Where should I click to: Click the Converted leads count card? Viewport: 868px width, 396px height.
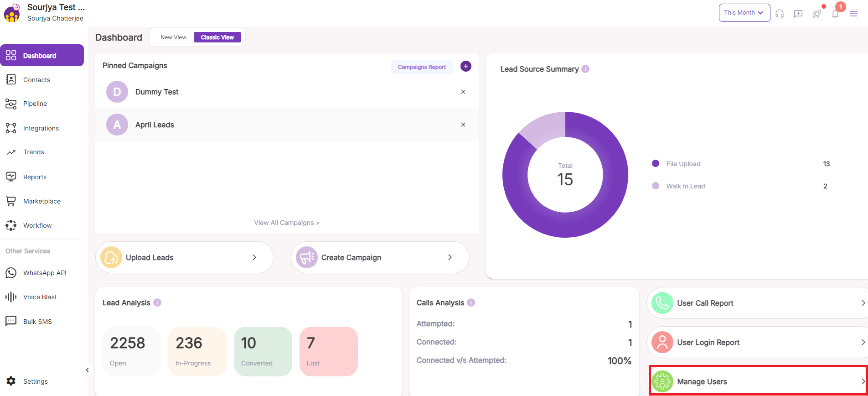click(263, 351)
